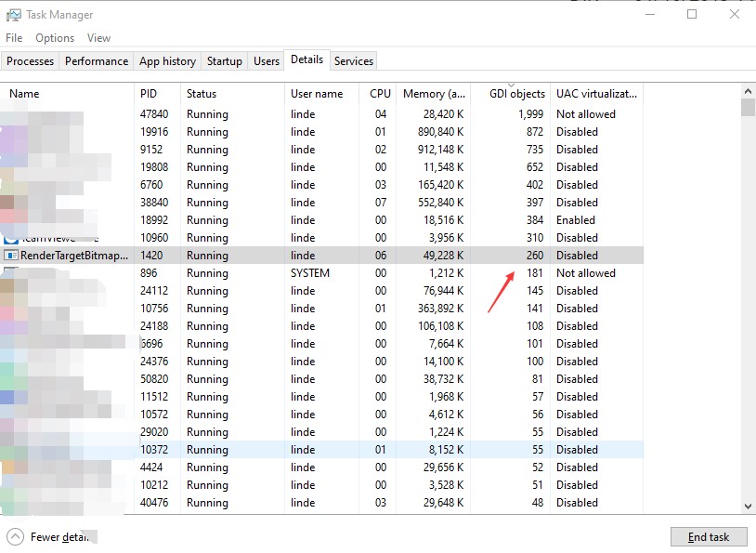Open the View menu
Screen dimensions: 756x553
[x=98, y=38]
